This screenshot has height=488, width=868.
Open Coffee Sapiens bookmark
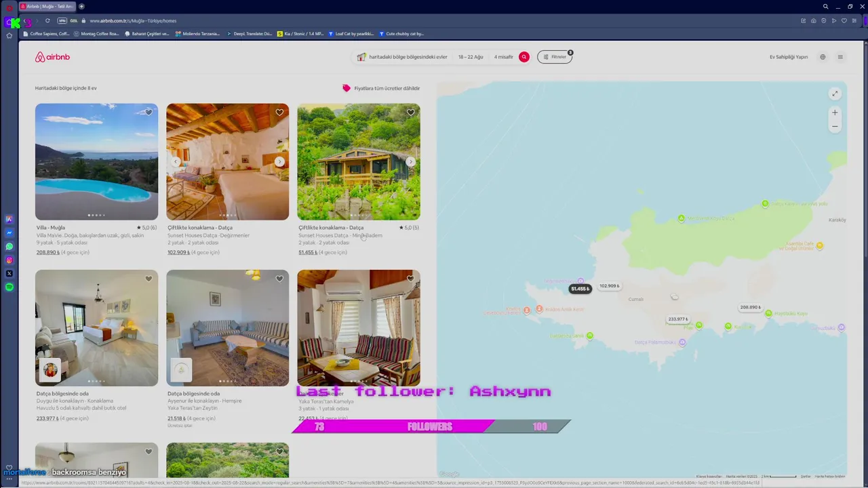46,33
